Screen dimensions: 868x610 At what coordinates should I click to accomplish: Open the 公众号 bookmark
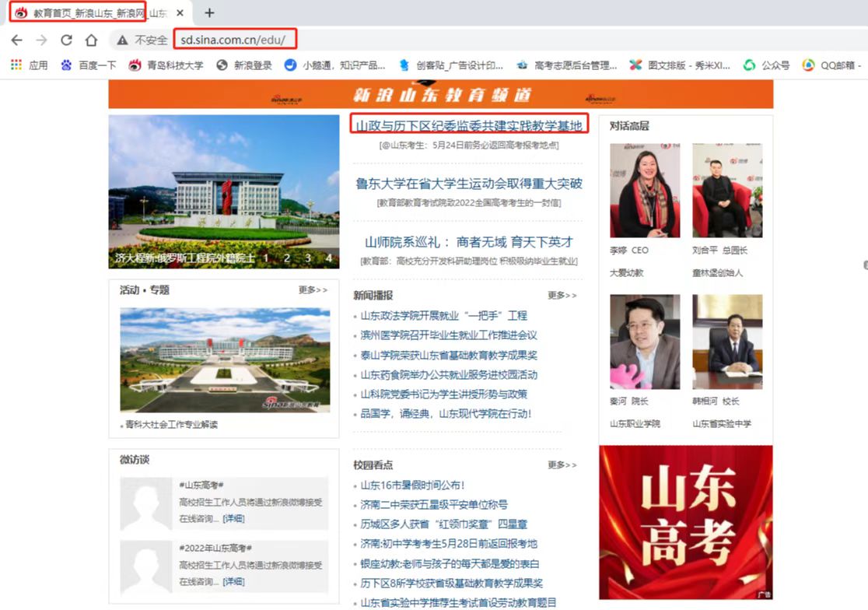(766, 65)
